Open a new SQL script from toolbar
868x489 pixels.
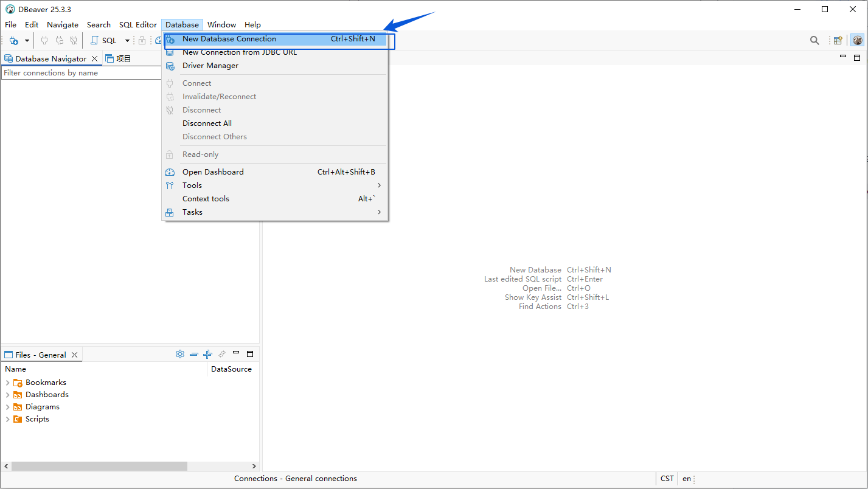pos(103,41)
